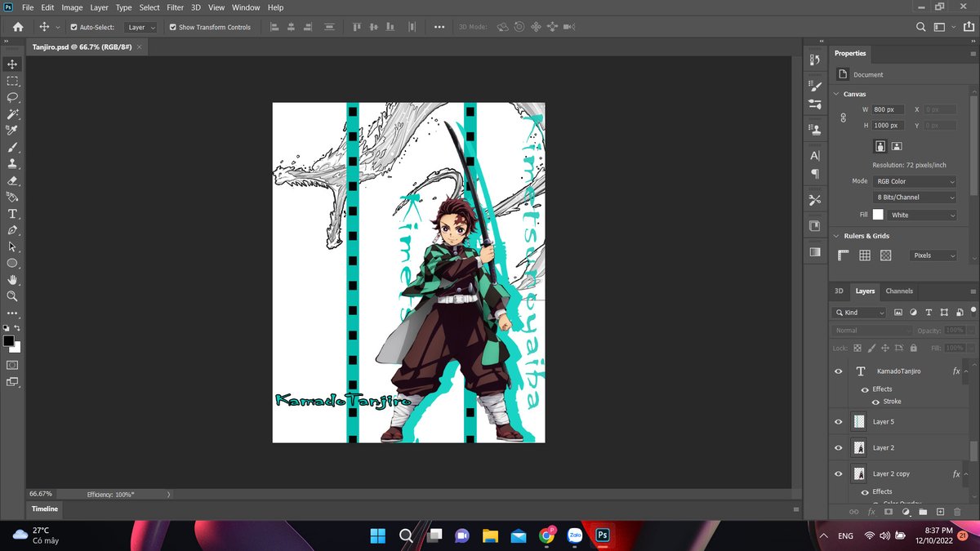Click the Windows Start button
980x551 pixels.
[378, 535]
